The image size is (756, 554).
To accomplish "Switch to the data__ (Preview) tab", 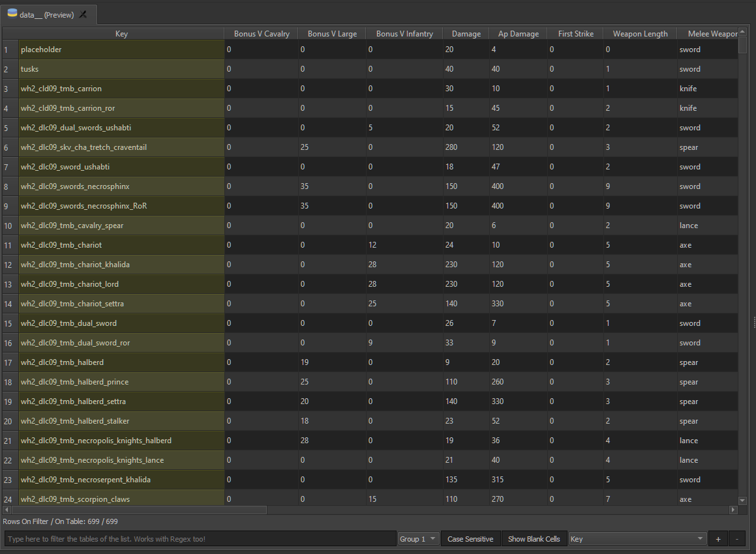I will [x=46, y=14].
